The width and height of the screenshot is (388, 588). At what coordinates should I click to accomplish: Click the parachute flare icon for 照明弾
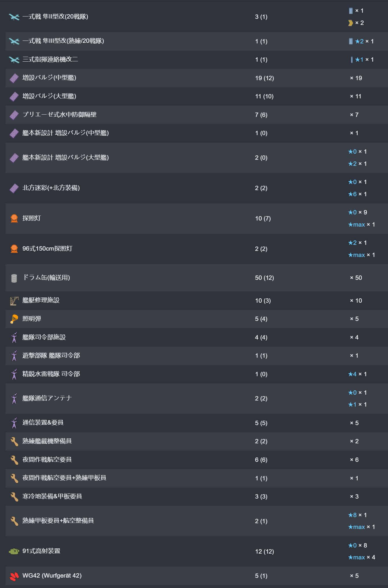click(x=14, y=319)
